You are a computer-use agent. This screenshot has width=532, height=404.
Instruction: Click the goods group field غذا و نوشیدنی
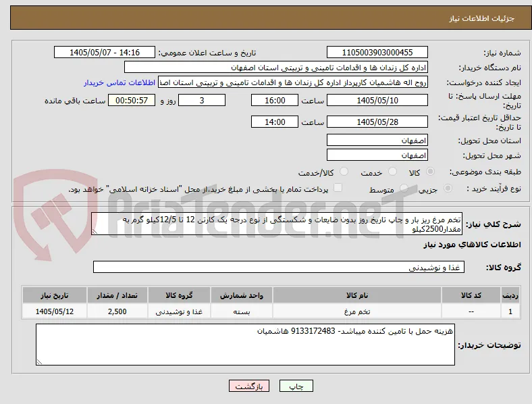click(279, 267)
